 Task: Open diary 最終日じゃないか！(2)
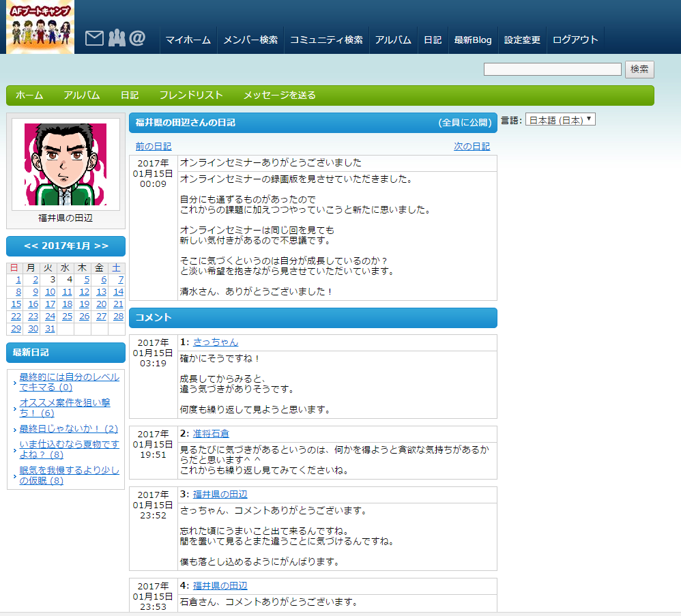[x=68, y=429]
